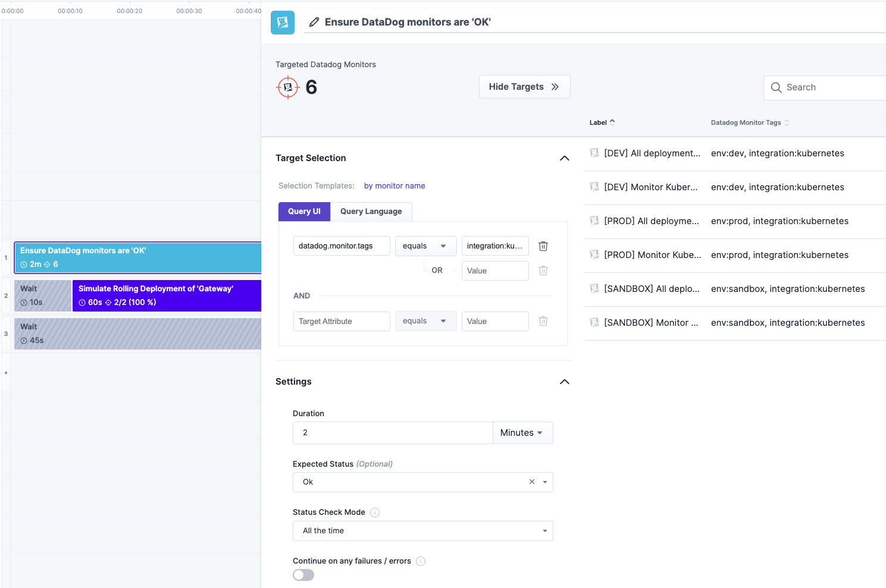The image size is (886, 588).
Task: Click Datadog icon of [PROD] All deployme row
Action: pos(594,221)
